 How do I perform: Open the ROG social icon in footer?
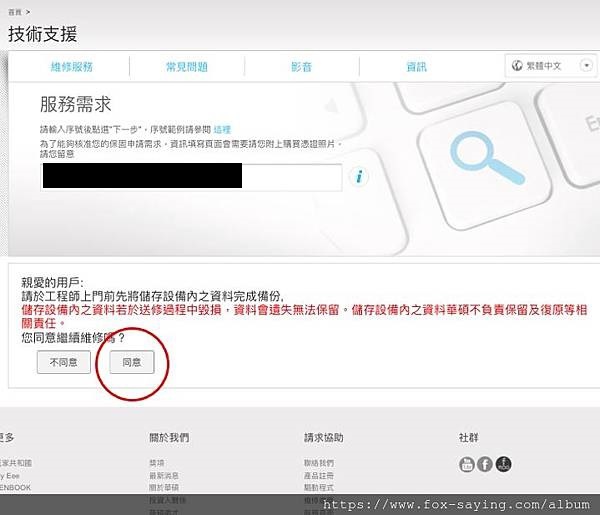coord(504,464)
